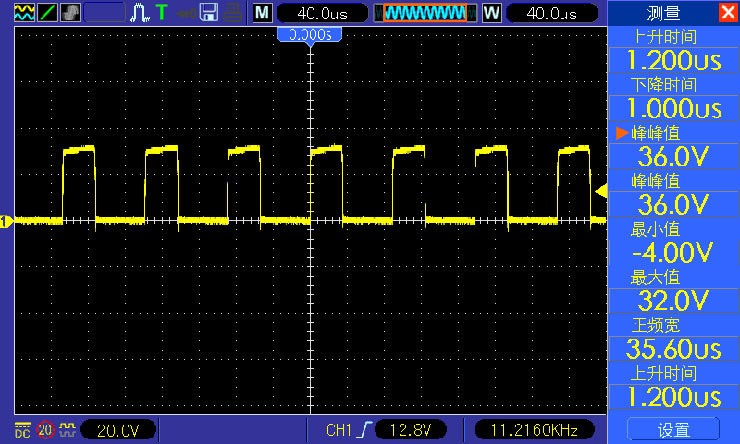This screenshot has height=444, width=740.
Task: Select the 峰峰值 label without the orange arrow
Action: (656, 181)
